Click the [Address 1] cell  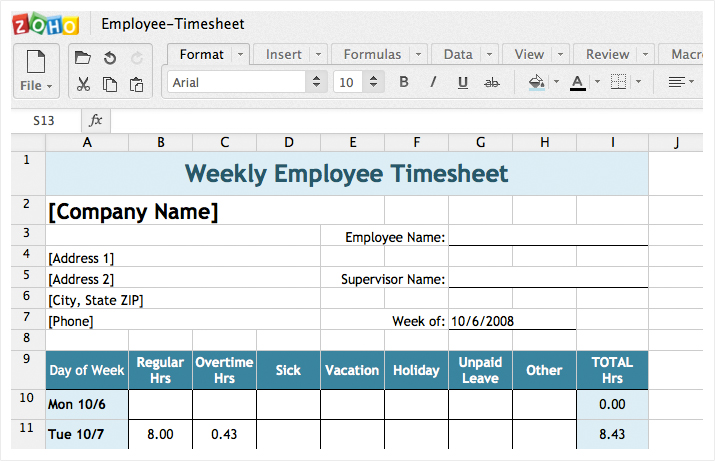pyautogui.click(x=183, y=258)
